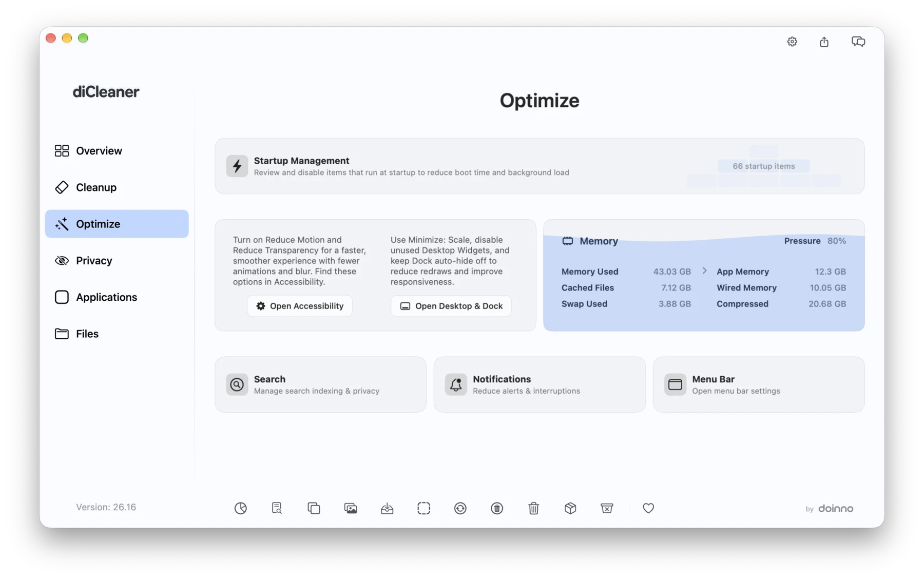Click the Swap Used 3.88 GB value
This screenshot has height=580, width=924.
click(x=675, y=304)
